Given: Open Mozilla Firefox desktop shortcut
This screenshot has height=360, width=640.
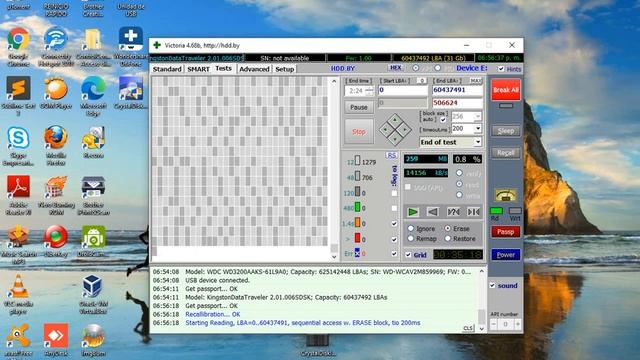Looking at the screenshot, I should point(56,146).
